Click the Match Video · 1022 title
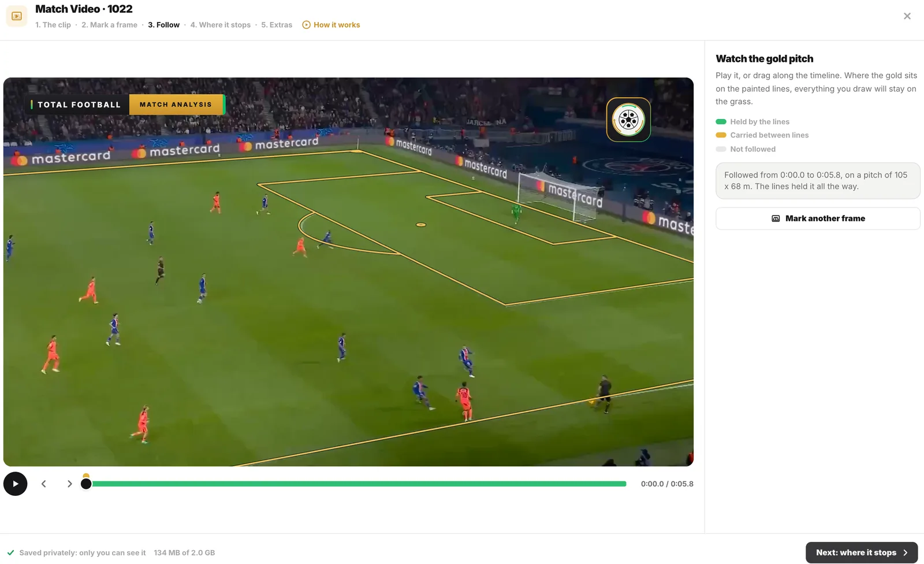The height and width of the screenshot is (564, 924). point(84,9)
